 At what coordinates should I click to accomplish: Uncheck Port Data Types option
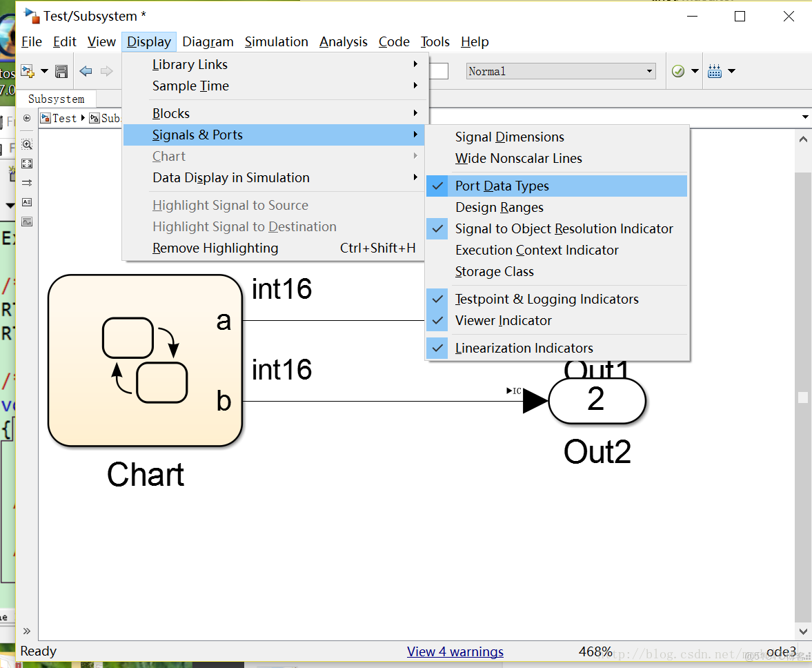557,186
